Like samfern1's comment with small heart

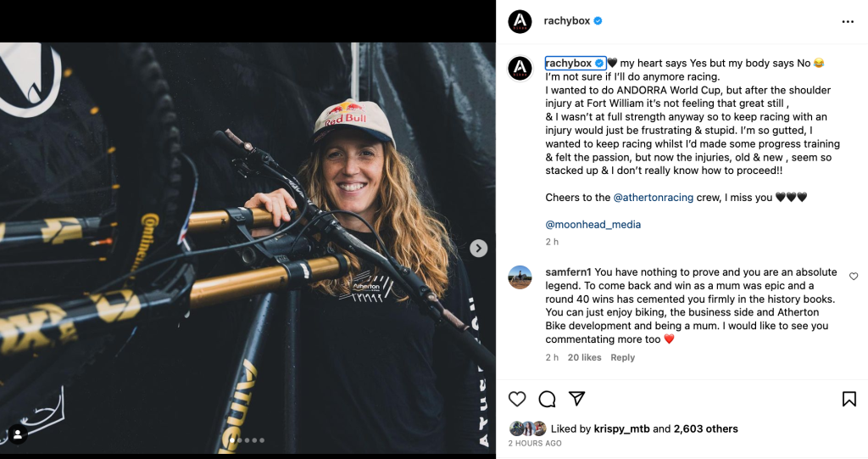click(x=853, y=277)
